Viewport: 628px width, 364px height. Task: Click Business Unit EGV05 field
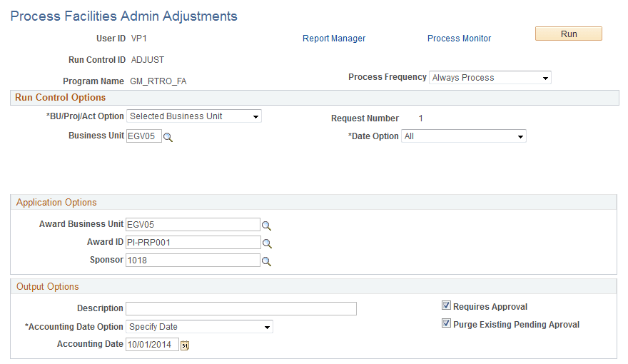click(x=144, y=136)
